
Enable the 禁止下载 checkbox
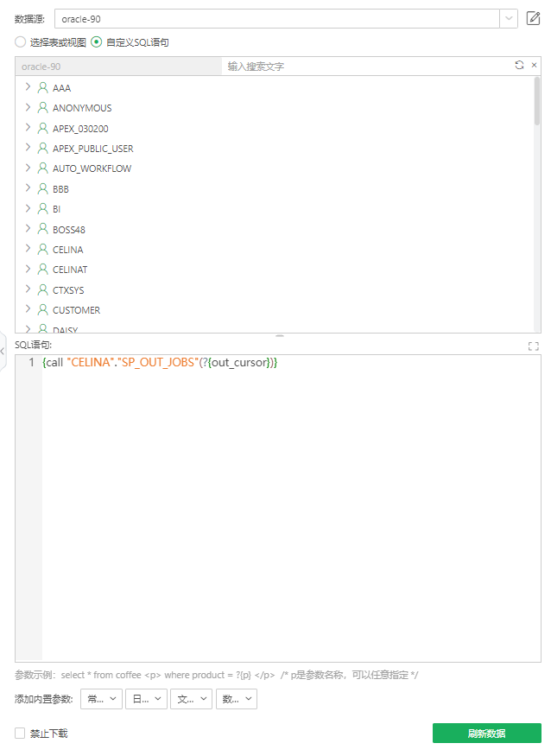19,733
